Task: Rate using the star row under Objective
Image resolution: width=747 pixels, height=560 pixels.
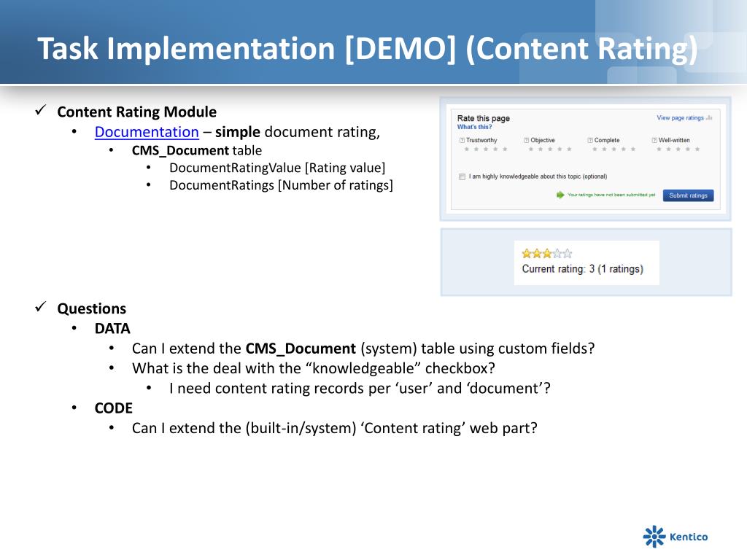Action: click(550, 149)
